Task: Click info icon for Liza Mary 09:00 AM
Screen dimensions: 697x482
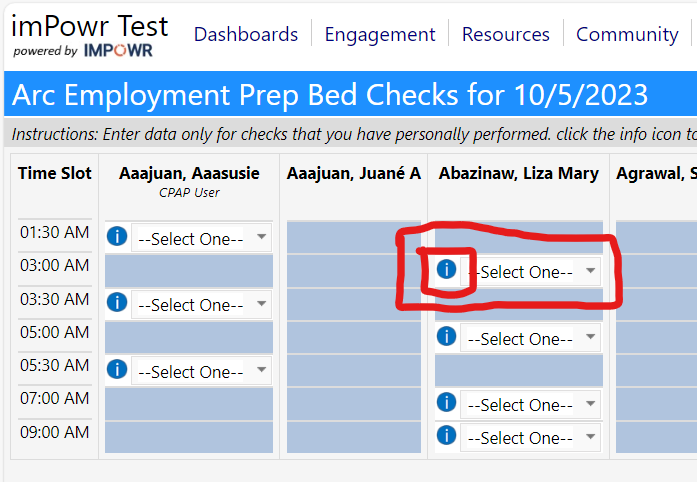Action: [446, 435]
